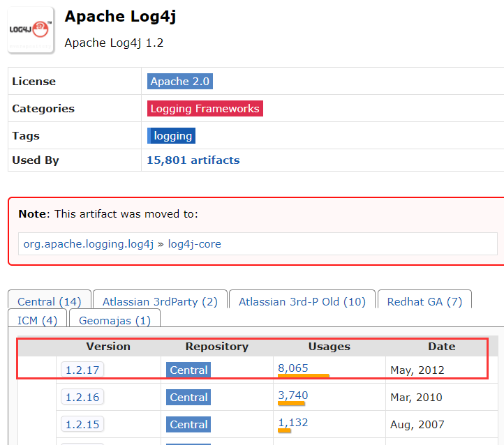Select the Redhat GA (7) tab
This screenshot has width=504, height=445.
pos(424,301)
